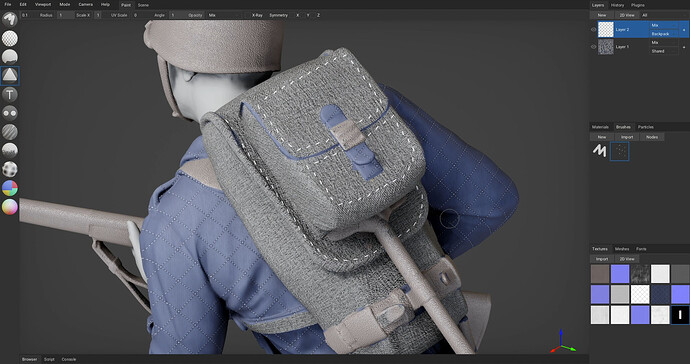Select the Eraser tool with checkered sphere
Screen dimensions: 690x364
10,38
